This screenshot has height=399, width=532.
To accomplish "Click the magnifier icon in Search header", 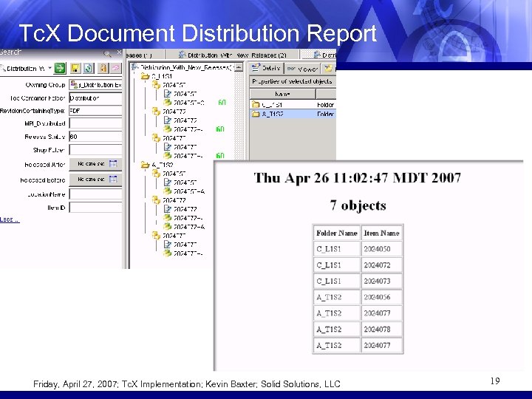I will point(107,53).
